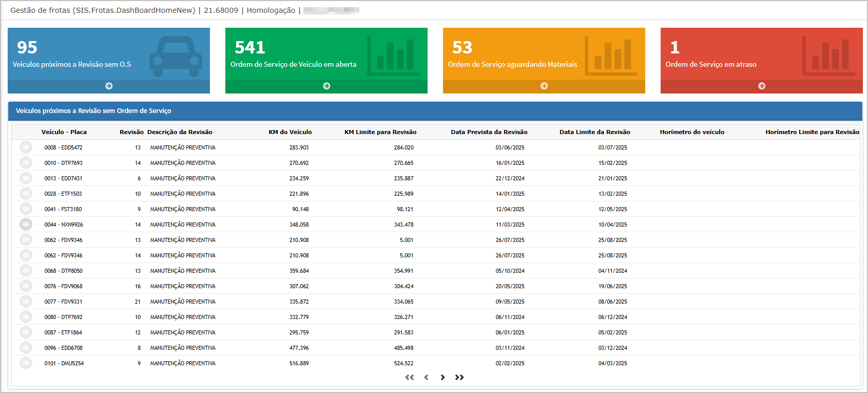Viewport: 868px width, 393px height.
Task: Open row menu for vehicle 0077 - FDV9331
Action: pyautogui.click(x=26, y=302)
